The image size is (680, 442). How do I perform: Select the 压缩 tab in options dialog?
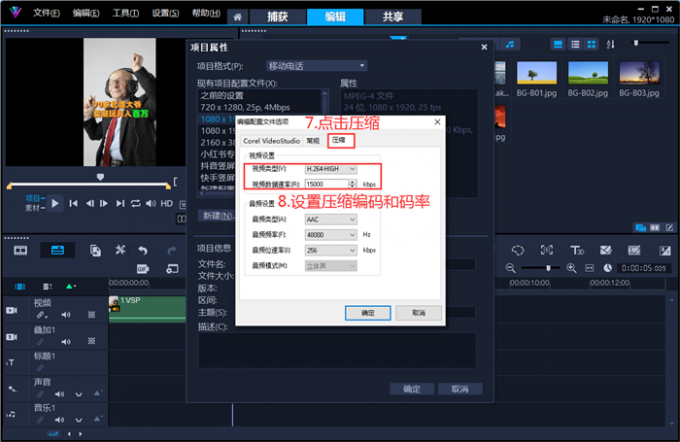coord(339,140)
